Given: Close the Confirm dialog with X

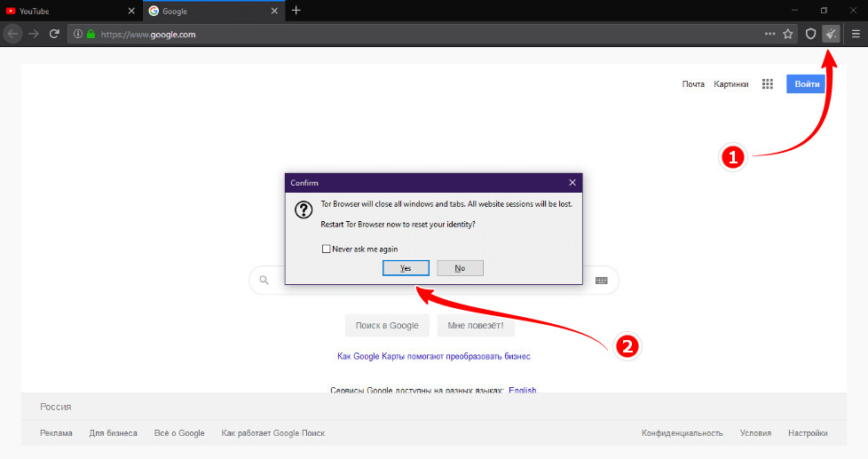Looking at the screenshot, I should tap(572, 183).
